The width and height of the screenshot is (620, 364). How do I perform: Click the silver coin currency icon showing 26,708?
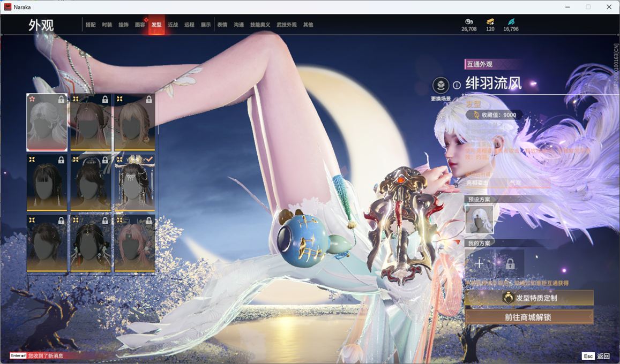(469, 21)
